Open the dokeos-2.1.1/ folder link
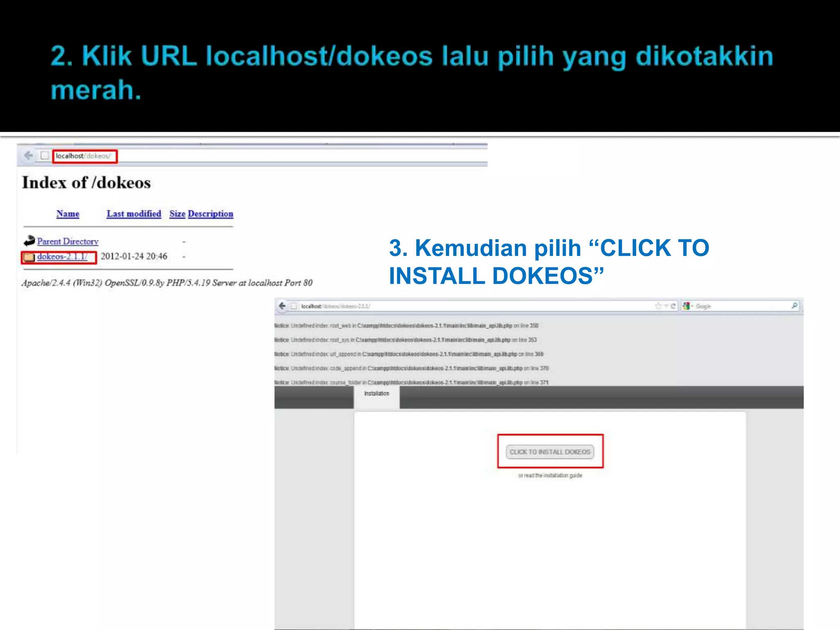 [62, 256]
